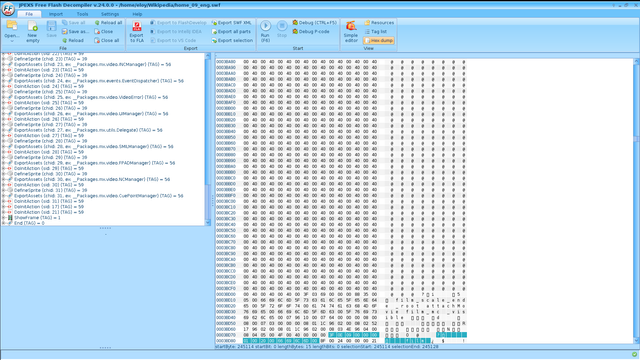Open the Settings ribbon tab

coord(110,14)
